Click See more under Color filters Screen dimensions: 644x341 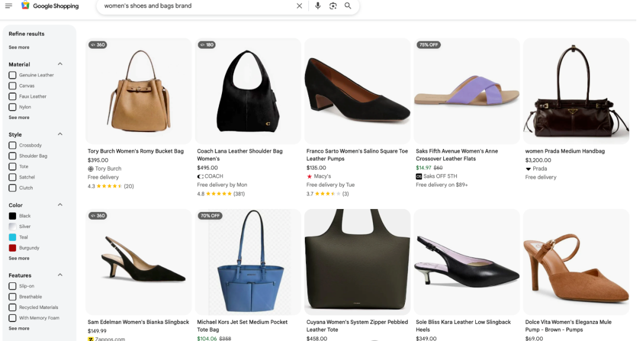click(19, 259)
